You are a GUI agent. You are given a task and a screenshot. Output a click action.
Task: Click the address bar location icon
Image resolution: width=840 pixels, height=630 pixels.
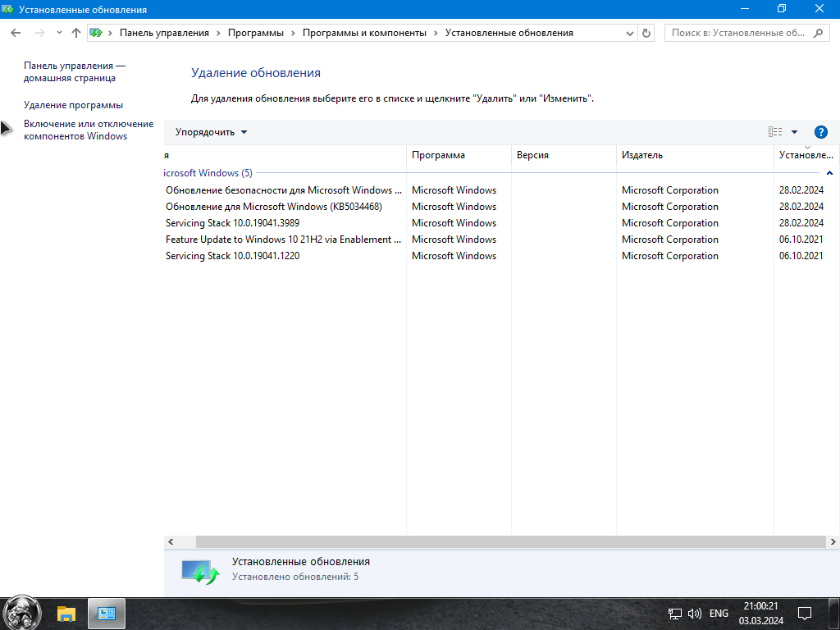[x=96, y=33]
